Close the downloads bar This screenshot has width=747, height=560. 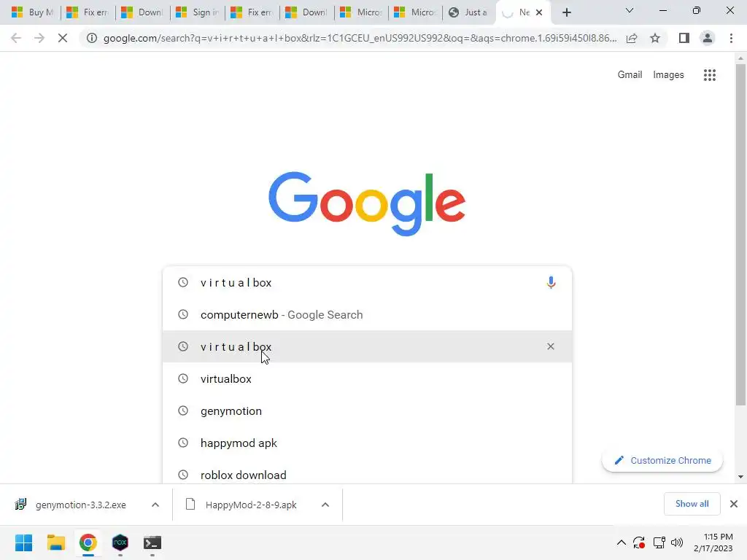[x=734, y=504]
